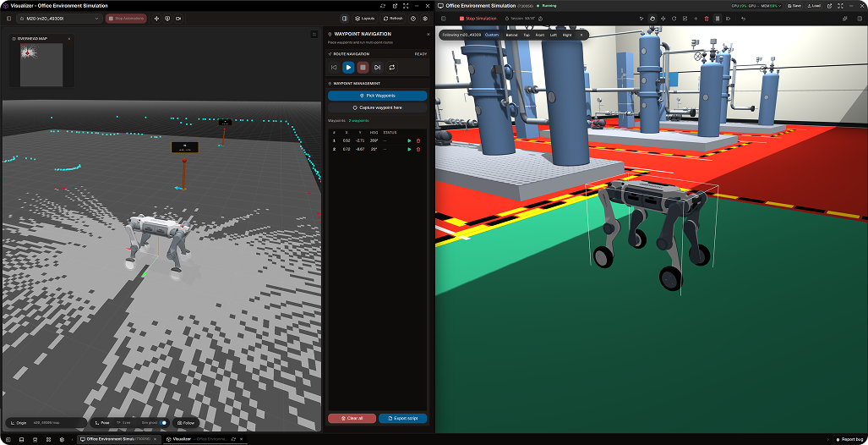
Task: Click the session timer icon
Action: pos(541,19)
